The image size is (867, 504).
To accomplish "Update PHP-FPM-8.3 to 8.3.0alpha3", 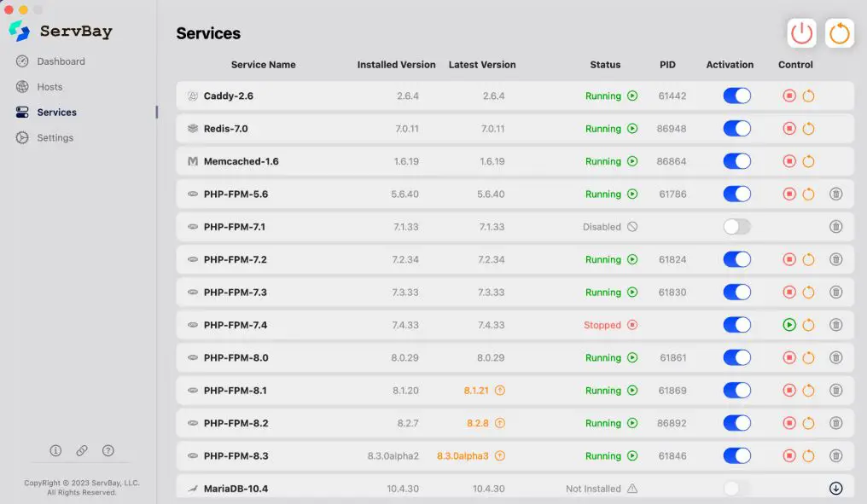I will point(500,456).
